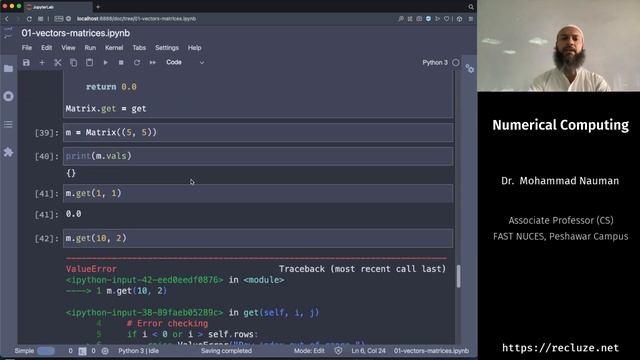This screenshot has width=640, height=360.
Task: Click the Python 3 kernel name
Action: pyautogui.click(x=435, y=62)
